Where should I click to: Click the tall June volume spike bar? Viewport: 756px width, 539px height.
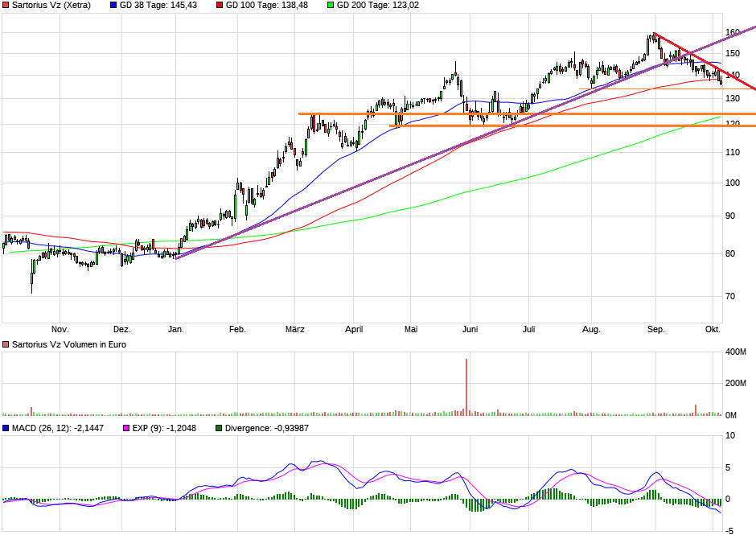pos(466,386)
